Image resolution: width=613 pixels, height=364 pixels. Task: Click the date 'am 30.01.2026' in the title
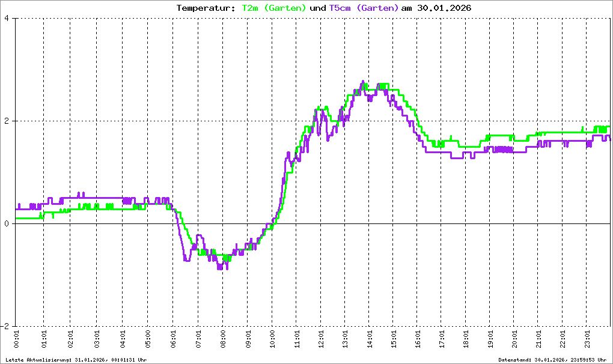pyautogui.click(x=436, y=8)
